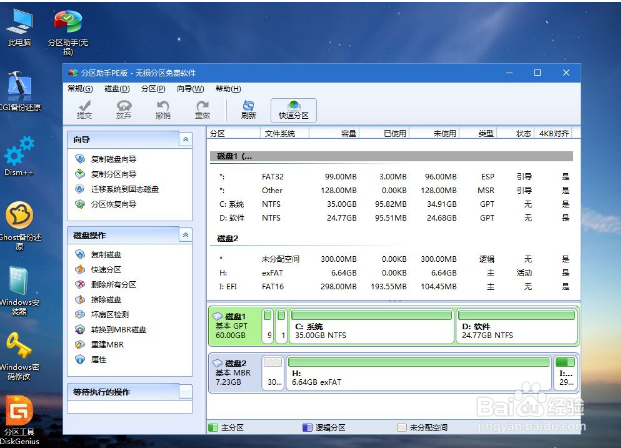The width and height of the screenshot is (621, 448).
Task: Open the 此电脑 desktop icon
Action: pos(19,27)
